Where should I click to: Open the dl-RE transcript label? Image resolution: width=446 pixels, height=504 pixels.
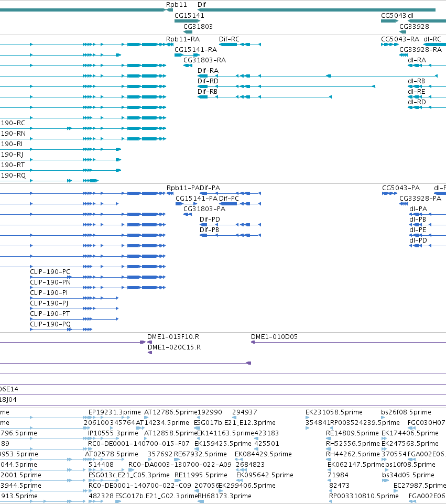[x=417, y=92]
